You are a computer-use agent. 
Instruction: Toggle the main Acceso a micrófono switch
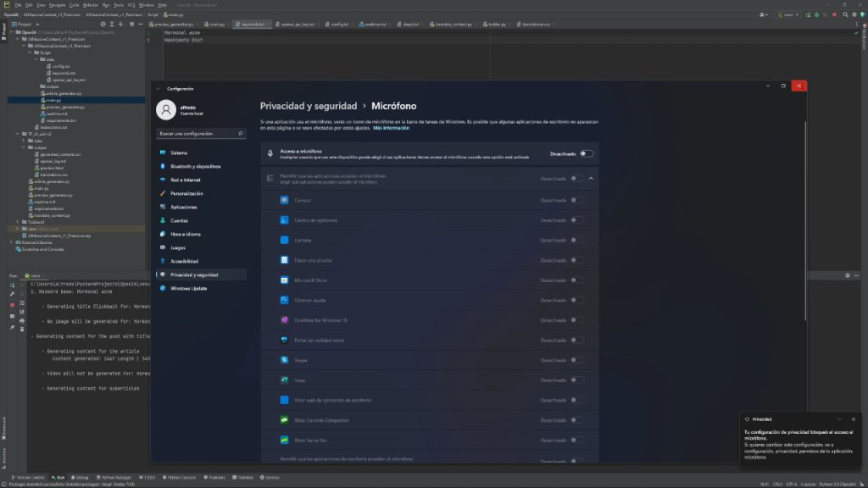point(587,154)
